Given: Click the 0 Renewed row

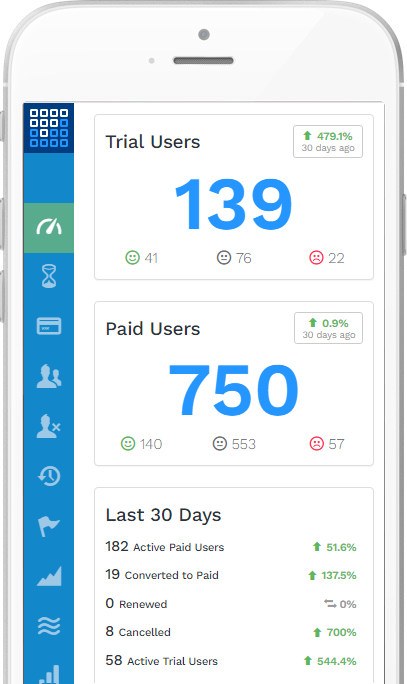Looking at the screenshot, I should 231,604.
